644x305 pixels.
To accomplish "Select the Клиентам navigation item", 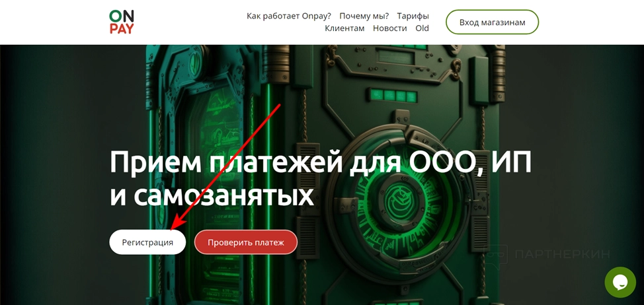I will pyautogui.click(x=344, y=28).
